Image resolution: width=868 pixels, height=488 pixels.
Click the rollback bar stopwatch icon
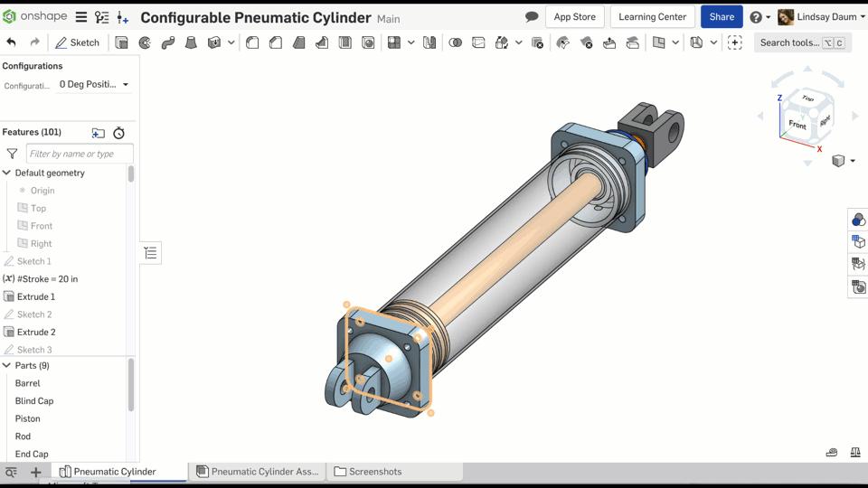[118, 133]
